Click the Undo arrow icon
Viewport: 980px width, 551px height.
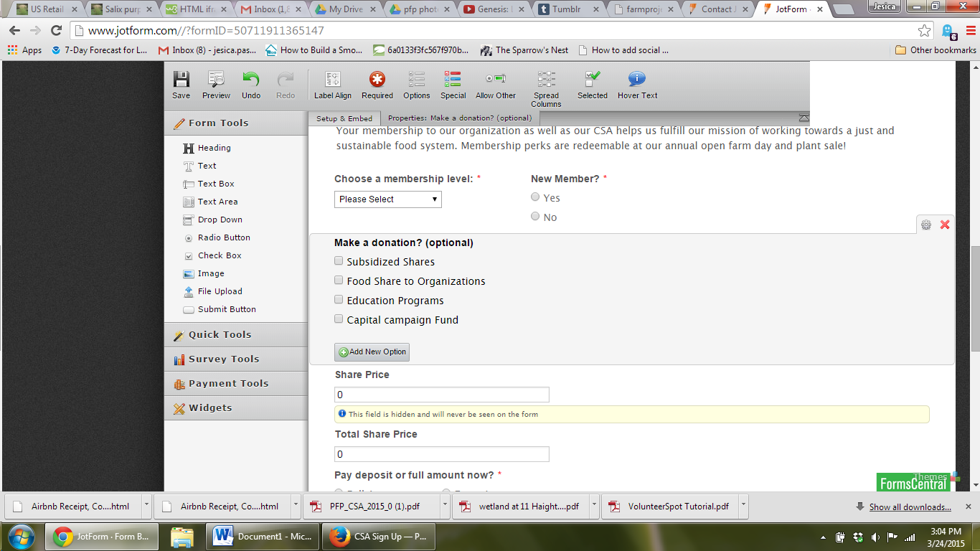point(250,80)
